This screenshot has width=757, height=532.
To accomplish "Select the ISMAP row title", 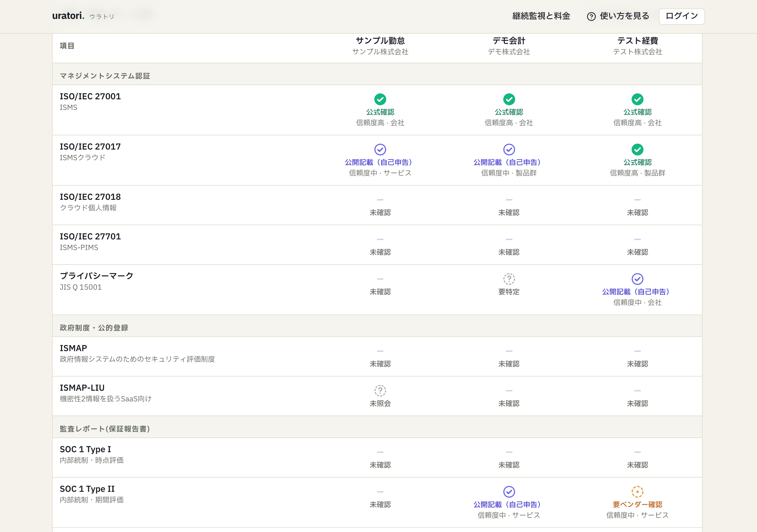I will (73, 348).
